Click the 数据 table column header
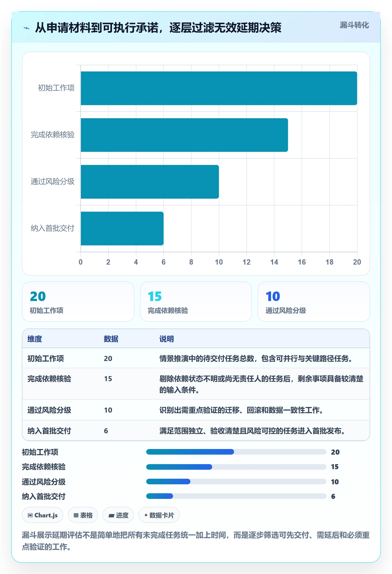Viewport: 392px width, 574px height. click(x=111, y=339)
